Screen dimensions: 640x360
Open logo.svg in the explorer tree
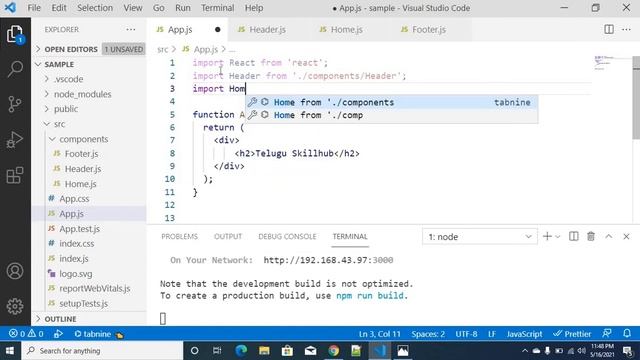tap(89, 273)
